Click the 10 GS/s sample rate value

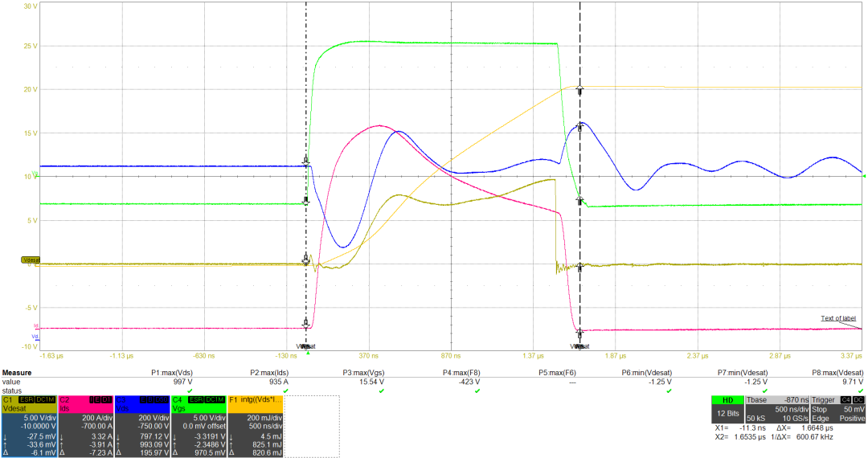796,419
